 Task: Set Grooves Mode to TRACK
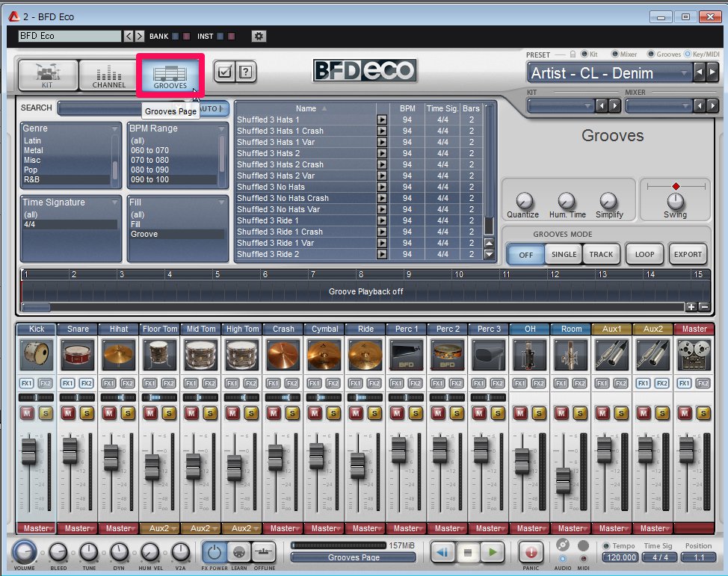(x=601, y=254)
